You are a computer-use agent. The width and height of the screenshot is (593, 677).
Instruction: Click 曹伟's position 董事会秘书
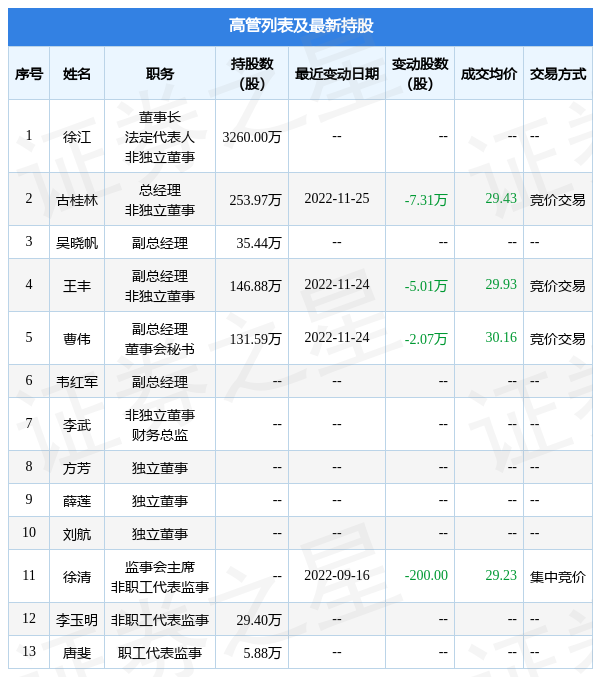click(160, 349)
